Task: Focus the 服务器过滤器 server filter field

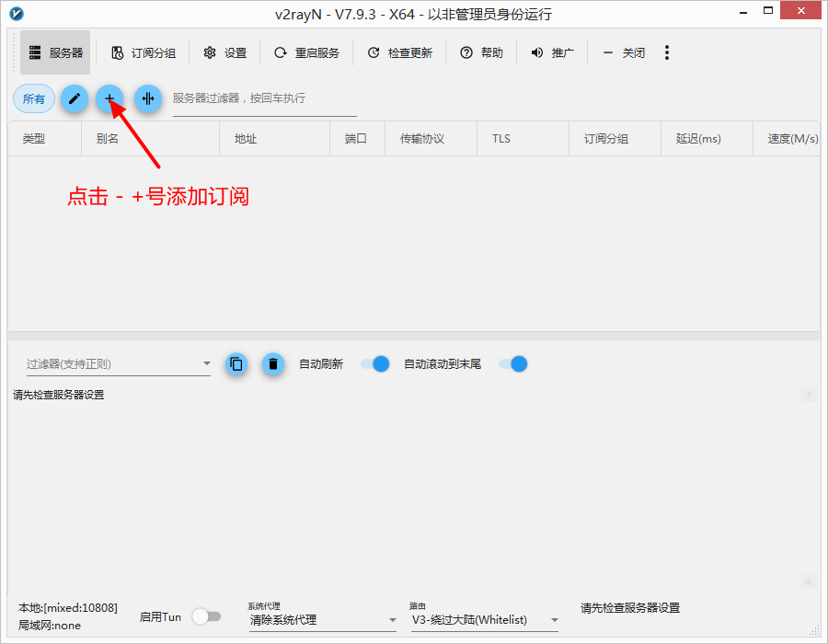Action: [x=265, y=99]
